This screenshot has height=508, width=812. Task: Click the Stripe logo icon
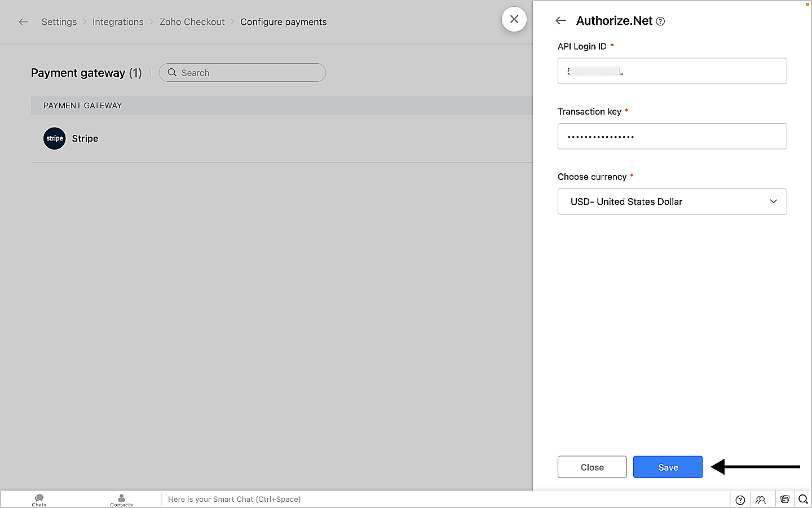pos(55,138)
